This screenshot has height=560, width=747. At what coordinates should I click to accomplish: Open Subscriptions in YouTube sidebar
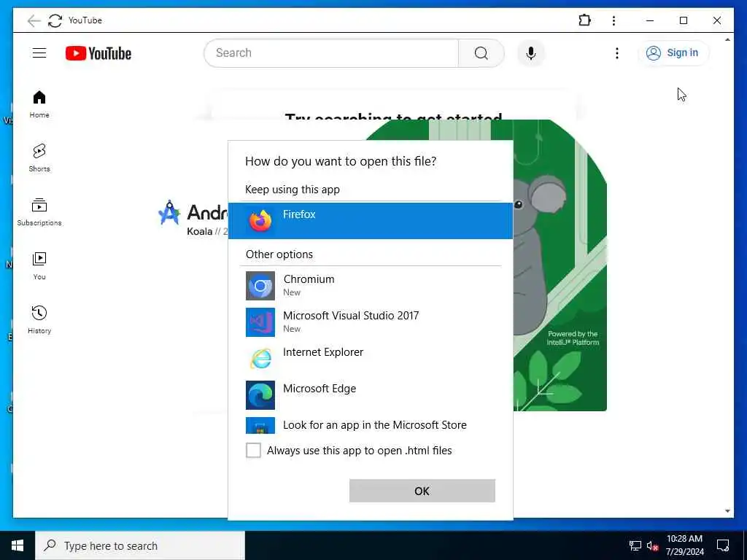(39, 212)
